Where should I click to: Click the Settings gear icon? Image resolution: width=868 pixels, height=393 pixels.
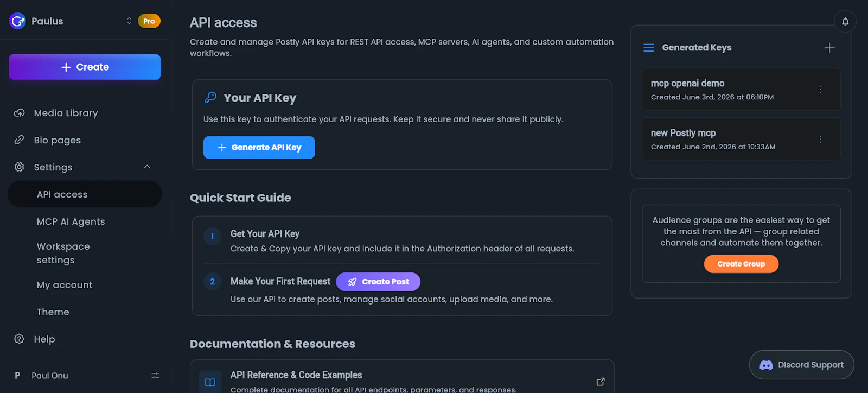click(20, 167)
